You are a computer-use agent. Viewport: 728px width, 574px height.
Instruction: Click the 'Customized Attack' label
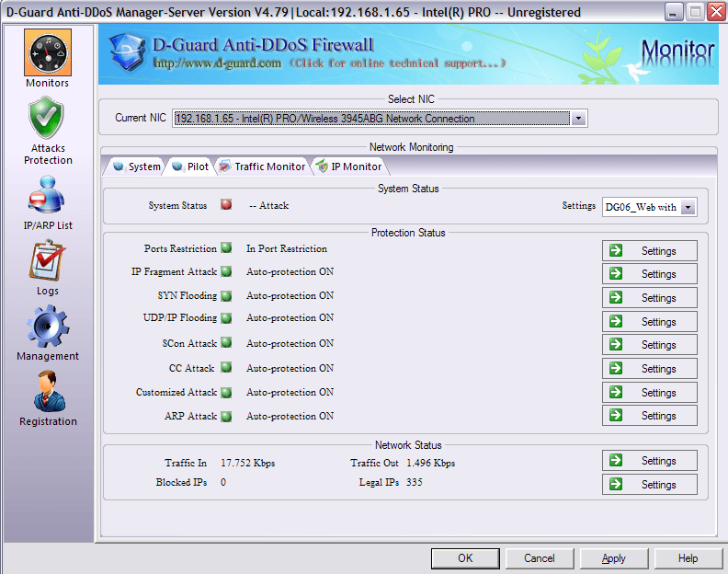(x=176, y=392)
